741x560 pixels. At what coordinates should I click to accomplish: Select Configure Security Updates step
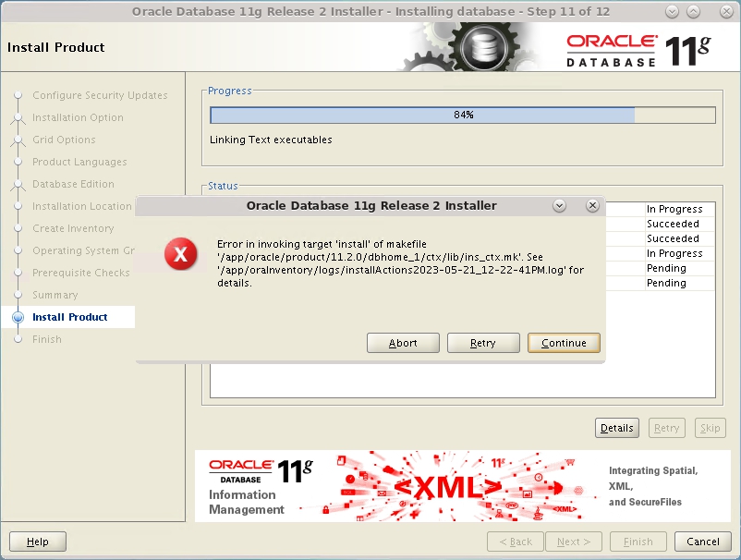click(100, 95)
